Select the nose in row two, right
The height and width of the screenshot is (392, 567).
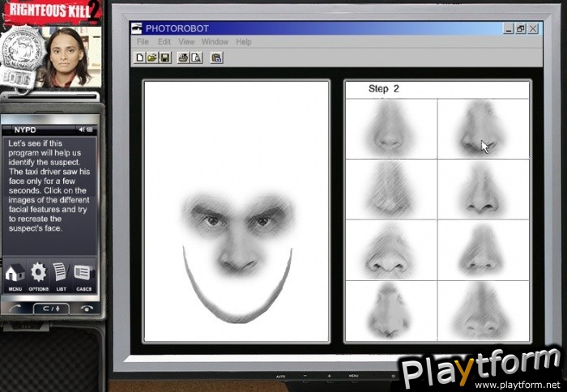[x=484, y=190]
